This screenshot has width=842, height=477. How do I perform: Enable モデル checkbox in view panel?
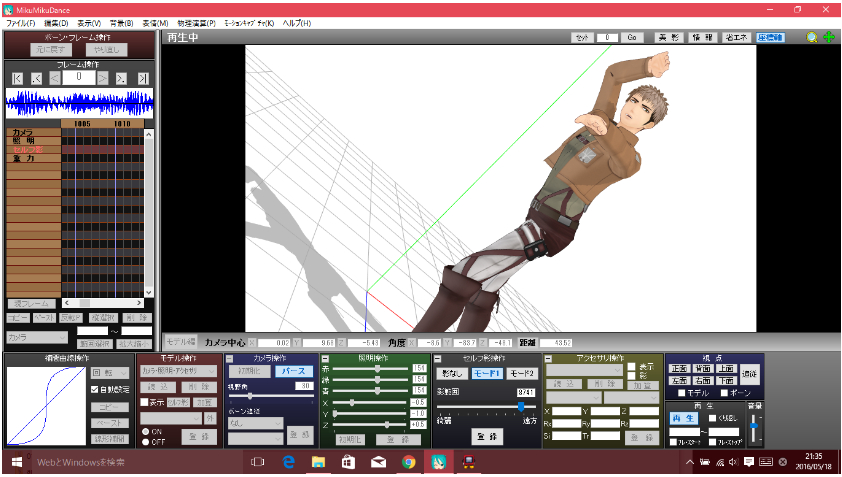click(x=681, y=393)
